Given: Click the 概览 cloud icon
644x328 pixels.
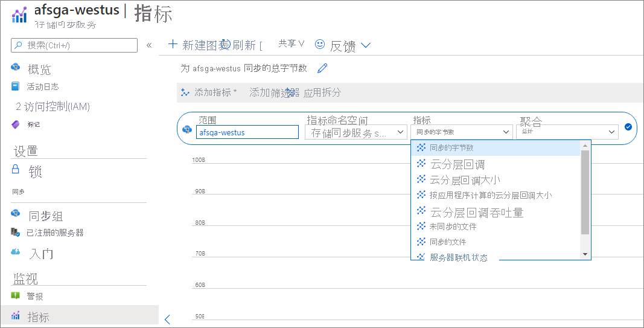Looking at the screenshot, I should coord(16,67).
